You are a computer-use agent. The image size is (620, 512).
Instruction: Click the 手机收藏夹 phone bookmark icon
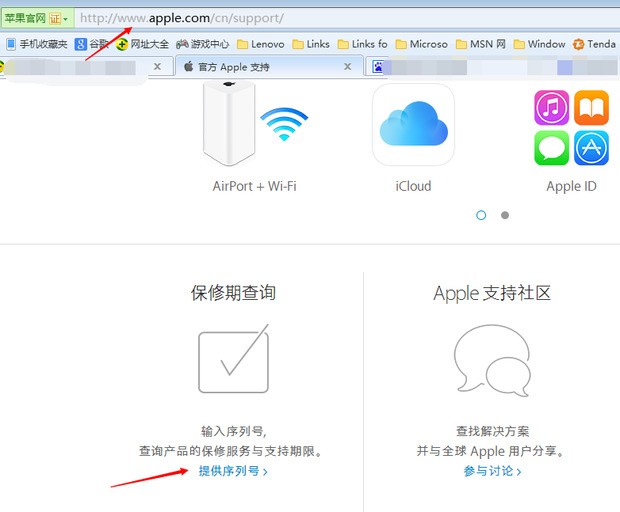point(11,44)
